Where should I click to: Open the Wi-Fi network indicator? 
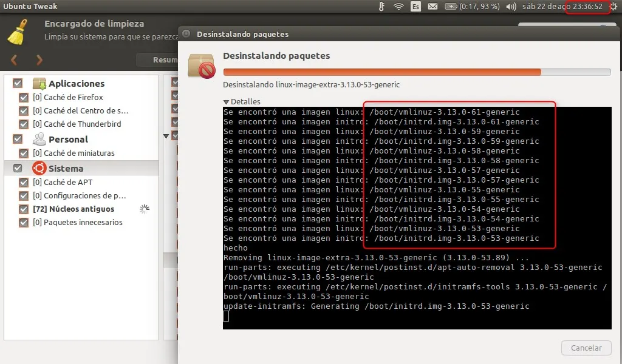point(398,7)
